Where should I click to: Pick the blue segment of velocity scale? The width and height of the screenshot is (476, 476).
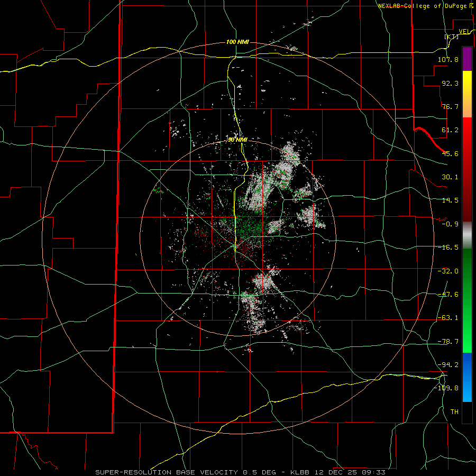pyautogui.click(x=467, y=377)
